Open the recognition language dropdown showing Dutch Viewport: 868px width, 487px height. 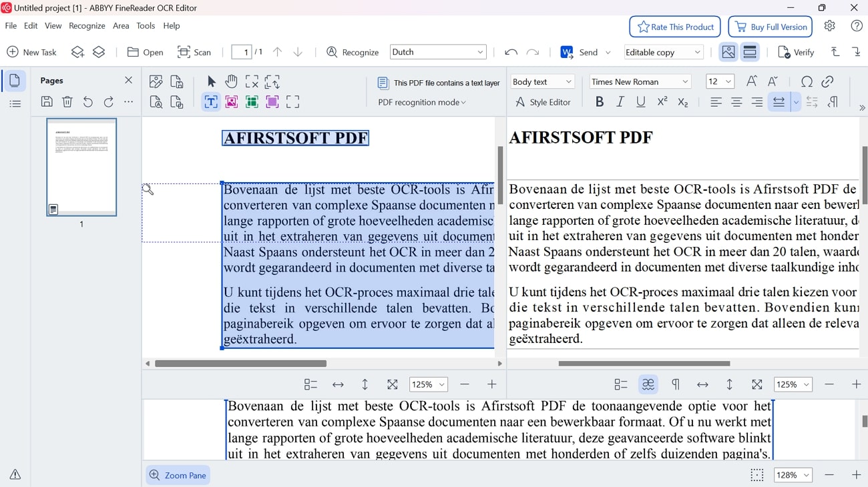438,52
